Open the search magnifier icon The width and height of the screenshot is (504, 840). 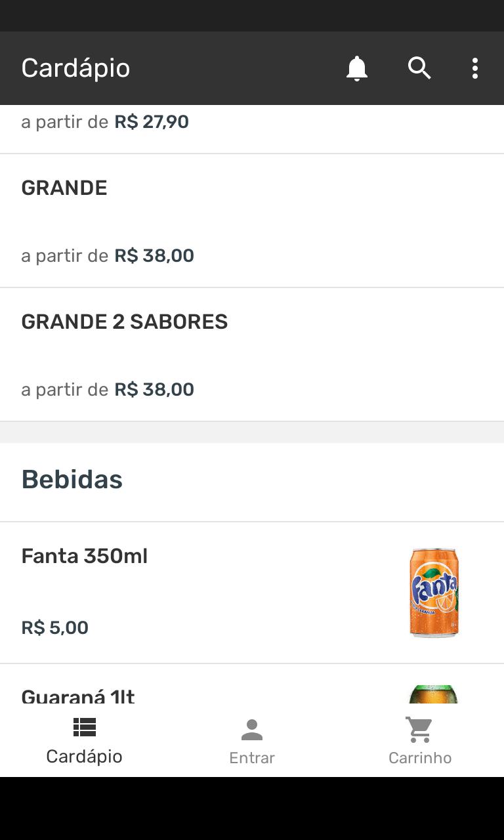tap(419, 68)
